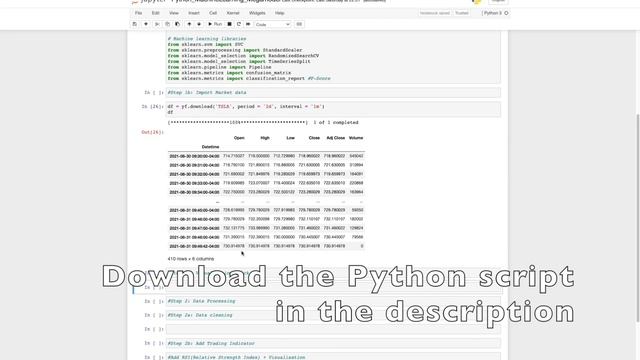Select the '#Step 1b: Import Market data' cell
Viewport: 640px width, 360px height.
(333, 93)
